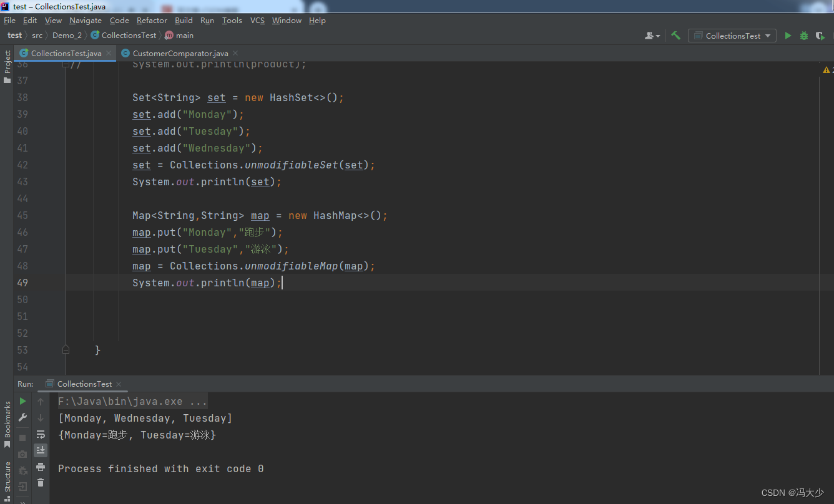The height and width of the screenshot is (504, 834).
Task: Print the console output
Action: pos(41,467)
